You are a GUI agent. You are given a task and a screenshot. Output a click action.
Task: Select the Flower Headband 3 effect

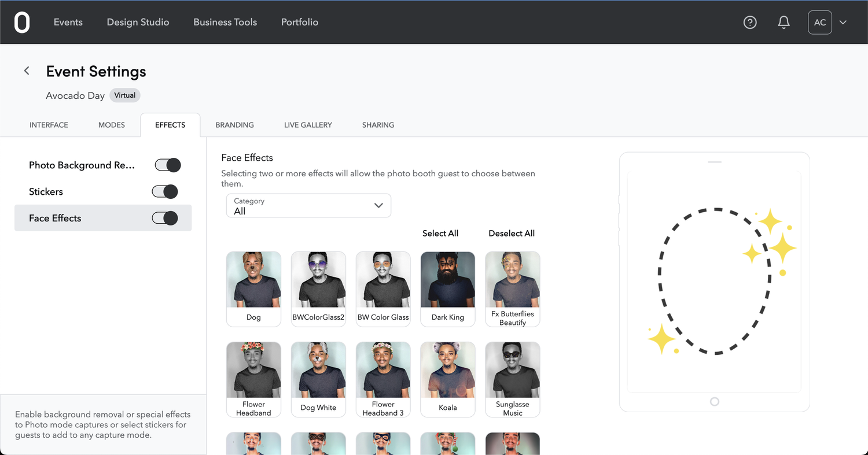pyautogui.click(x=383, y=379)
